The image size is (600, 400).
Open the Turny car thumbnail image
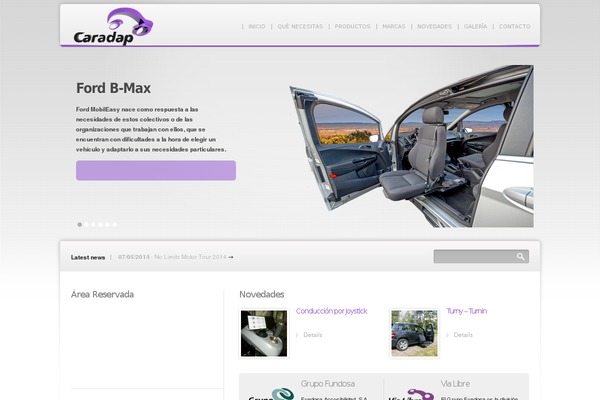coord(414,333)
